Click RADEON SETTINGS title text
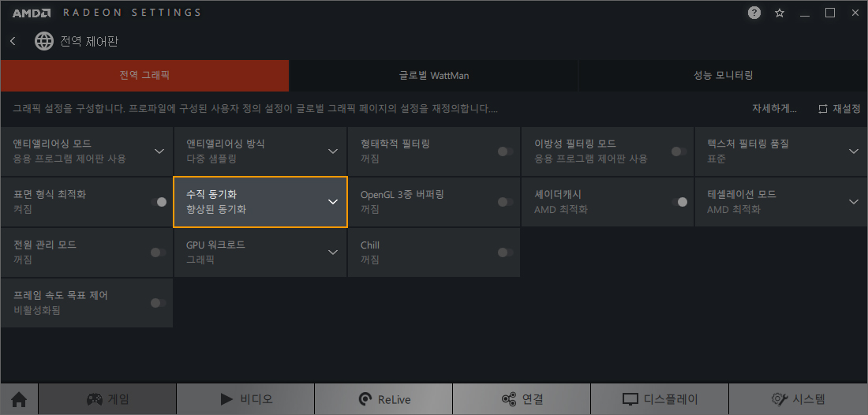Image resolution: width=868 pixels, height=415 pixels. click(132, 13)
